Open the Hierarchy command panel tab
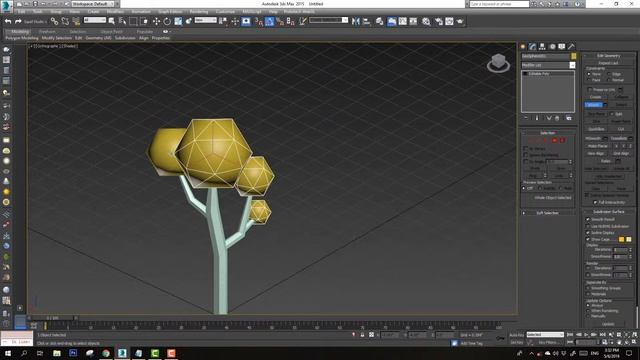The image size is (640, 360). click(542, 47)
